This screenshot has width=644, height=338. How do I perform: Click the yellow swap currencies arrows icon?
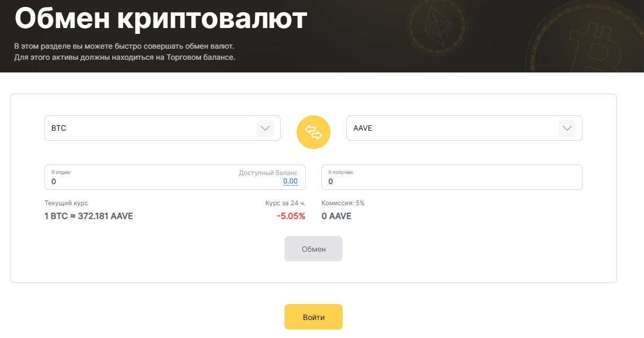[x=314, y=132]
